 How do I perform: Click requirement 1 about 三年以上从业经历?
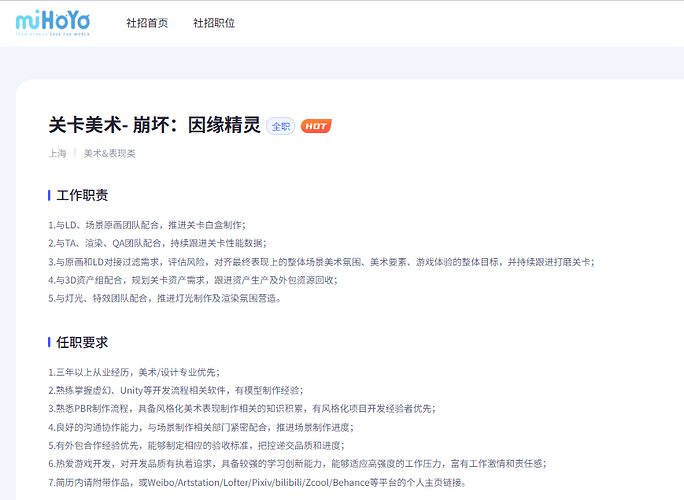coord(134,372)
